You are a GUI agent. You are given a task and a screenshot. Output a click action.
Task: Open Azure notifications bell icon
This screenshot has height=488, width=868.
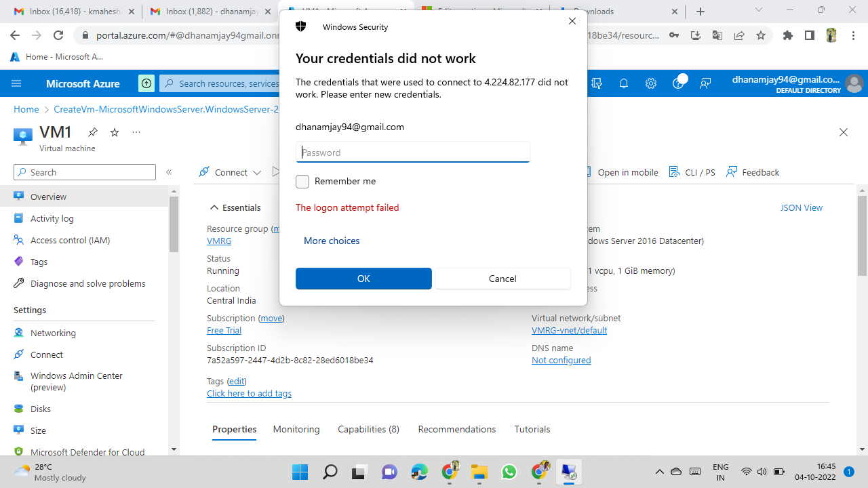point(624,83)
